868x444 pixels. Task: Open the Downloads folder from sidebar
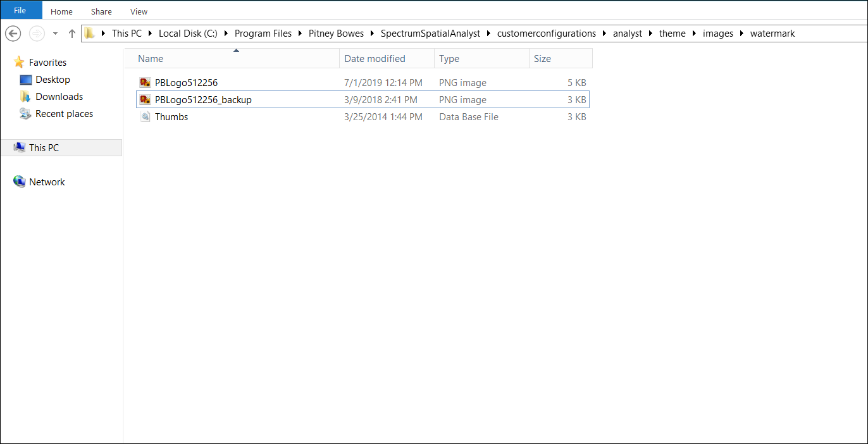coord(59,96)
